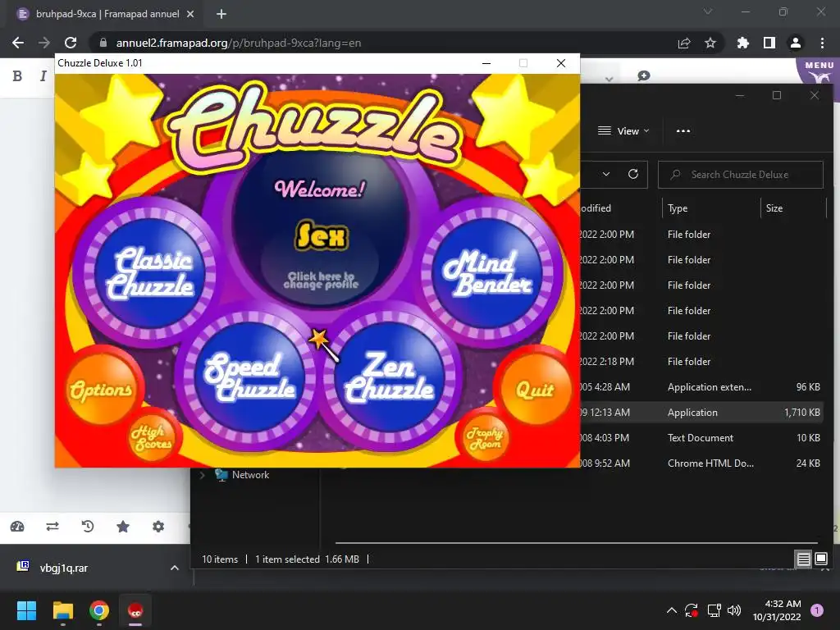This screenshot has width=840, height=630.
Task: Open the Chuzzle Options menu
Action: click(x=101, y=390)
